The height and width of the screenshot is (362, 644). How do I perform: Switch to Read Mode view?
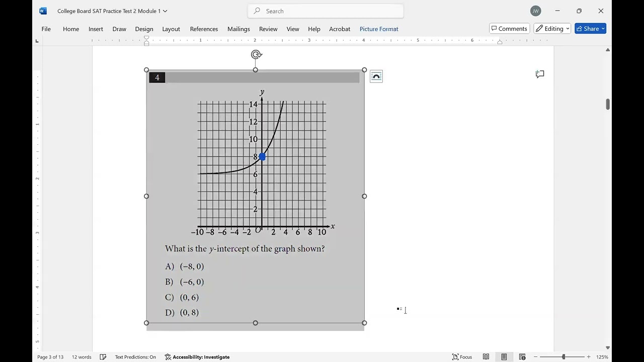tap(486, 357)
